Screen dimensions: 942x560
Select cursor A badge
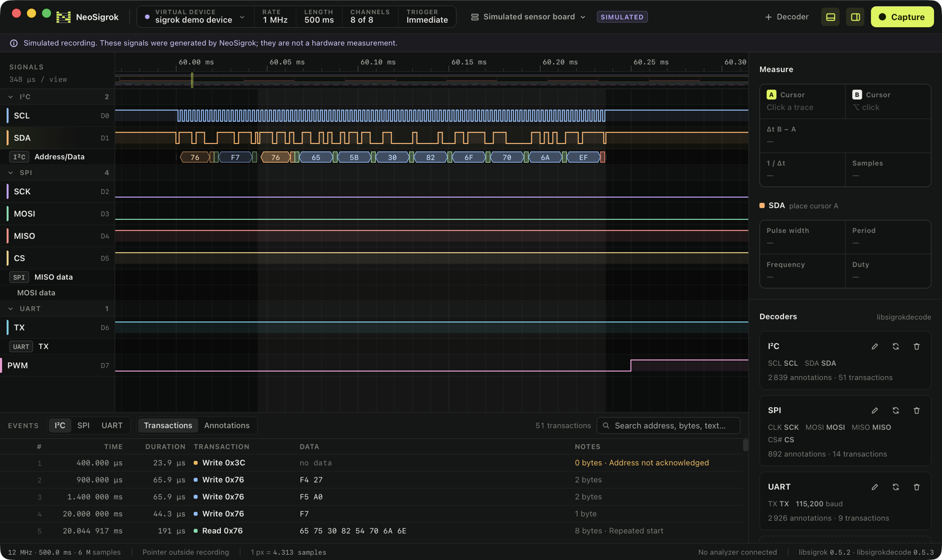pyautogui.click(x=771, y=95)
